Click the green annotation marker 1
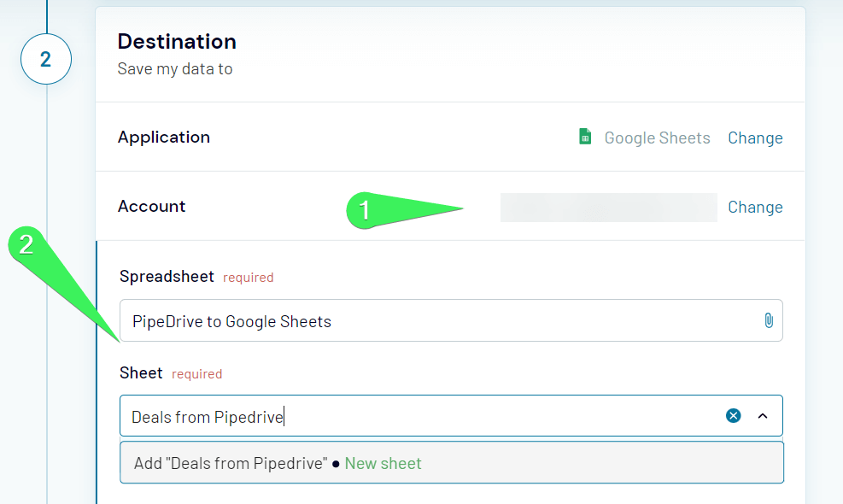 click(366, 209)
